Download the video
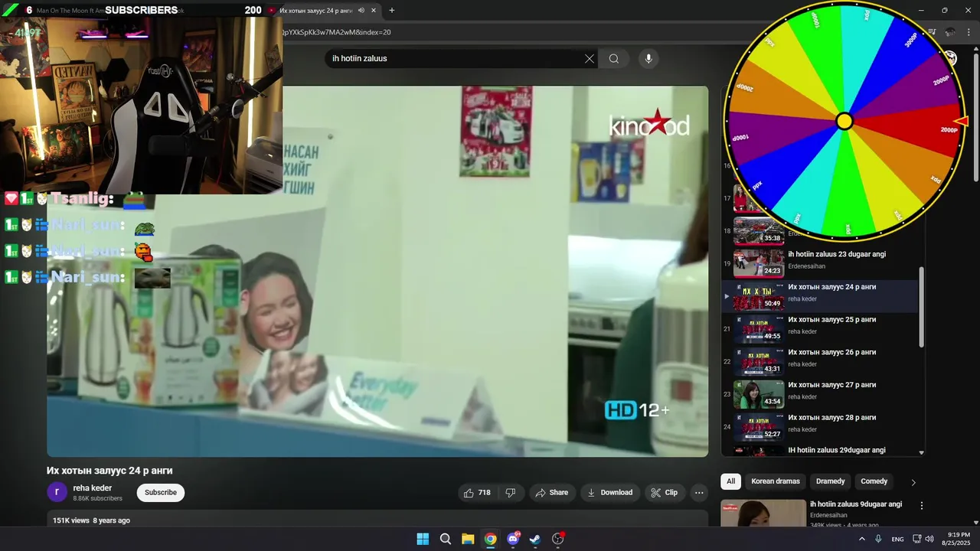The height and width of the screenshot is (551, 980). click(609, 493)
